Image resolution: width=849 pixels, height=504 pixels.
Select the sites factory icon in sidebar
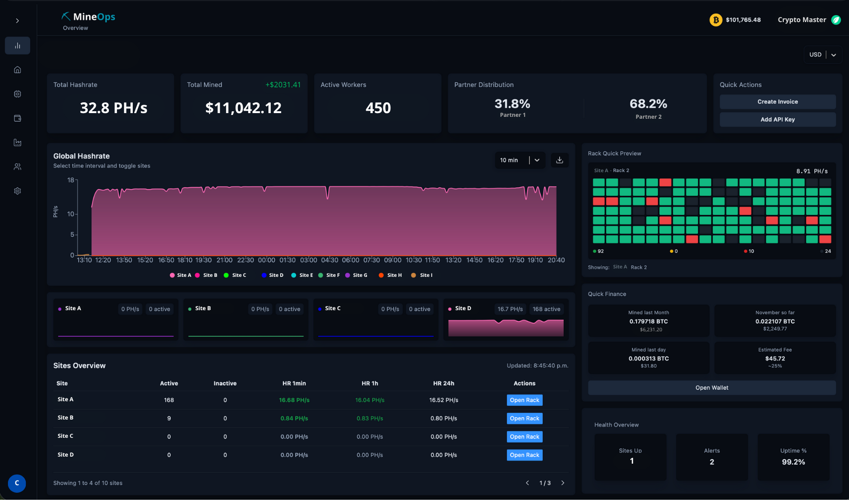(x=17, y=142)
